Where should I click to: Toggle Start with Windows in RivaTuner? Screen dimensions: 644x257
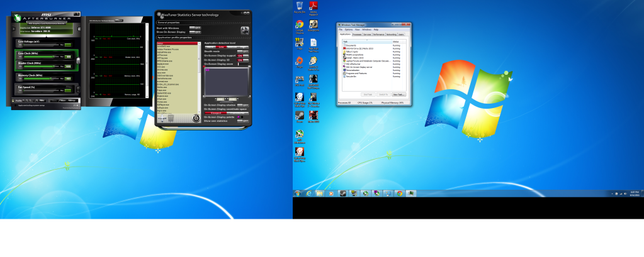point(195,28)
